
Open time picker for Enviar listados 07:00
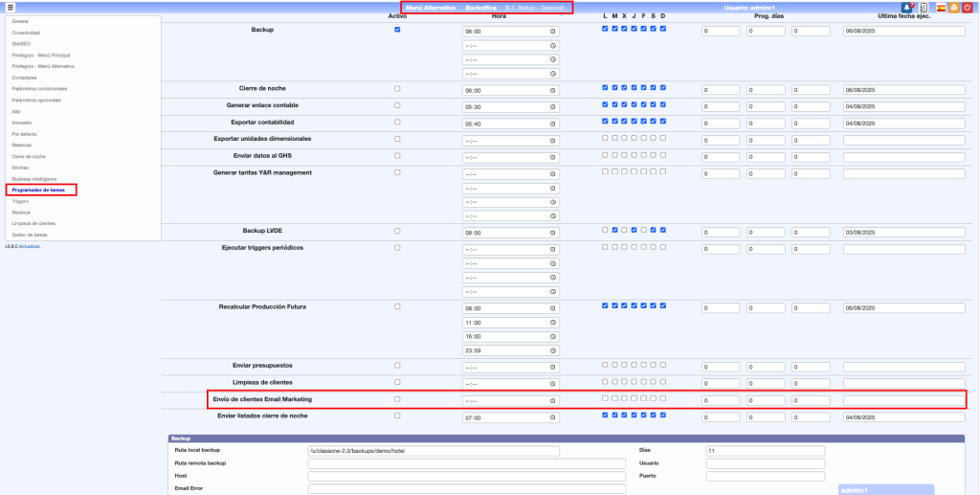click(x=553, y=417)
